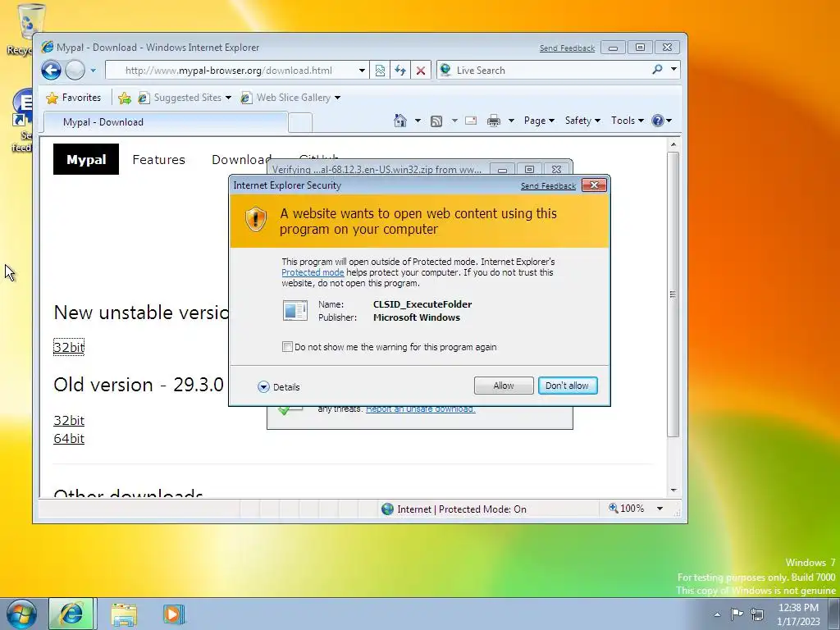Click Send Feedback link in browser title bar
Screen dimensions: 840x630
(567, 48)
